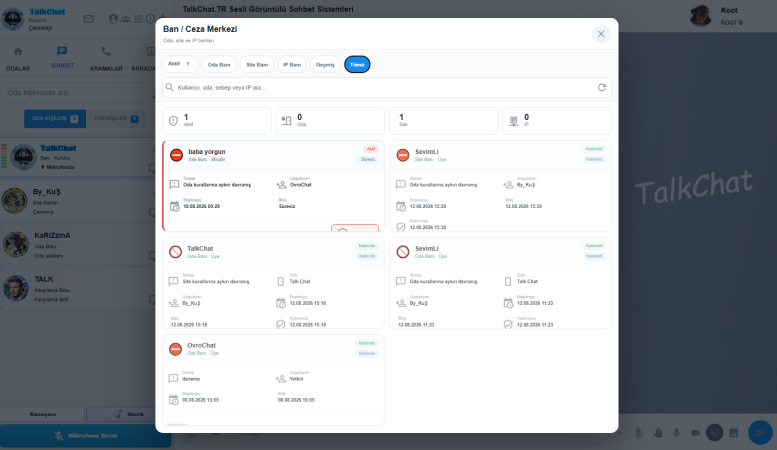Select the Tümü filter tab
This screenshot has height=450, width=777.
click(357, 64)
